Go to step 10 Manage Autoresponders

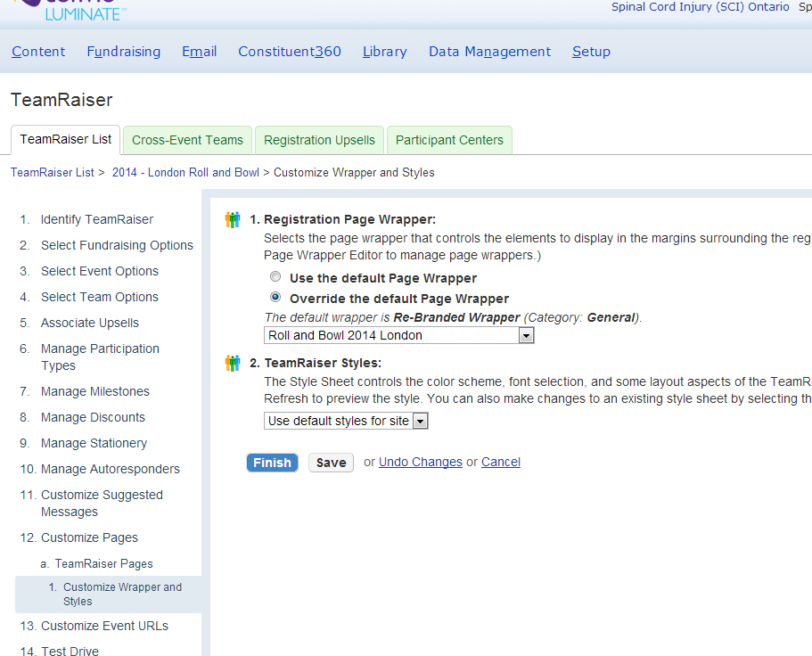111,469
